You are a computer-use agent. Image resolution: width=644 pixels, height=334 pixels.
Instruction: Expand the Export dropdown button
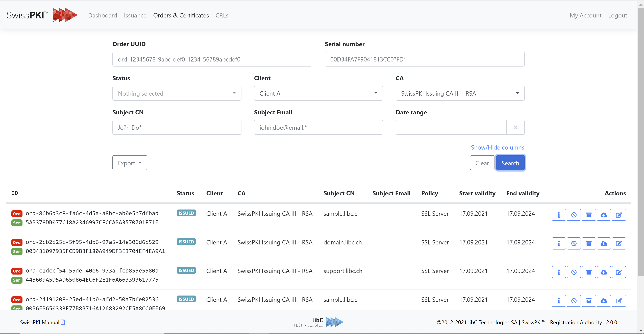[130, 163]
